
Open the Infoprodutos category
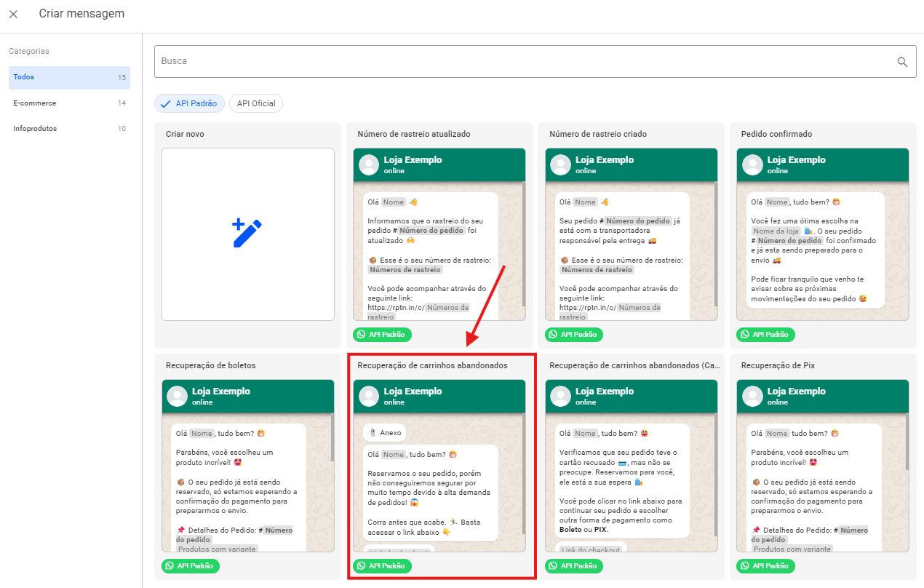[69, 129]
